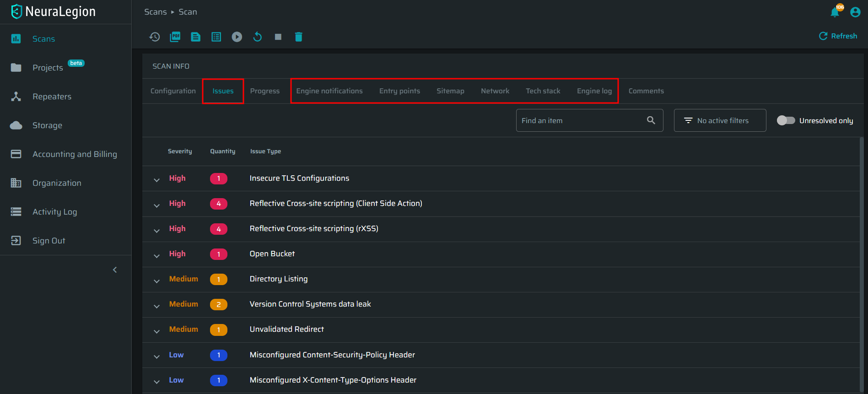868x394 pixels.
Task: Expand Version Control Systems data leak row
Action: point(156,306)
